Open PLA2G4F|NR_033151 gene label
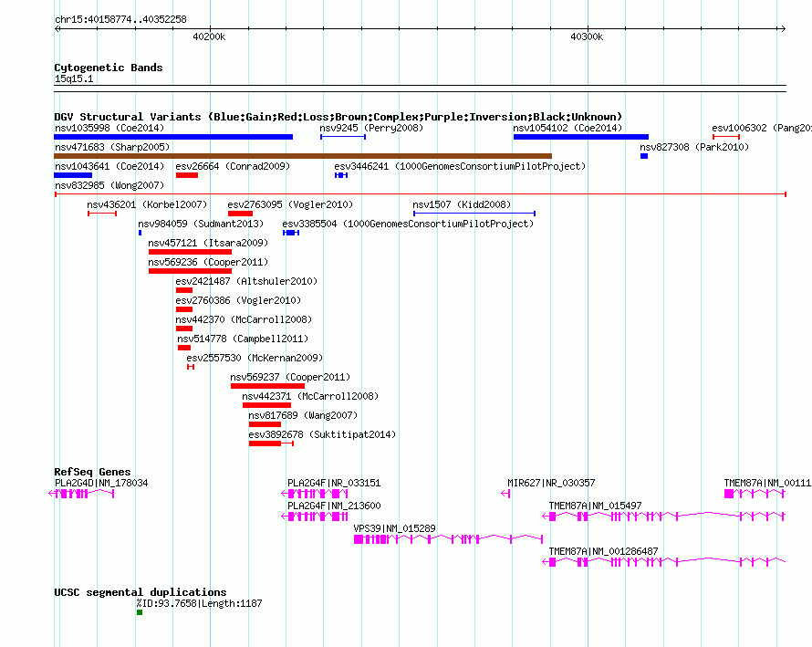The height and width of the screenshot is (647, 812). point(334,484)
